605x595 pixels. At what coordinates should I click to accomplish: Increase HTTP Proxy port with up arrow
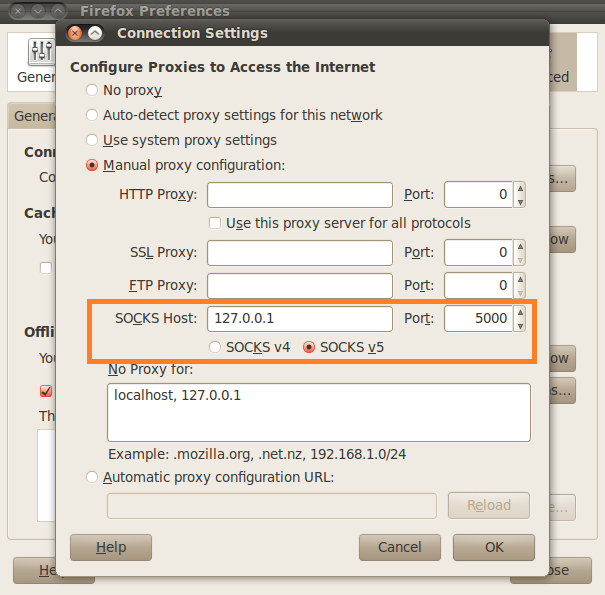click(520, 188)
